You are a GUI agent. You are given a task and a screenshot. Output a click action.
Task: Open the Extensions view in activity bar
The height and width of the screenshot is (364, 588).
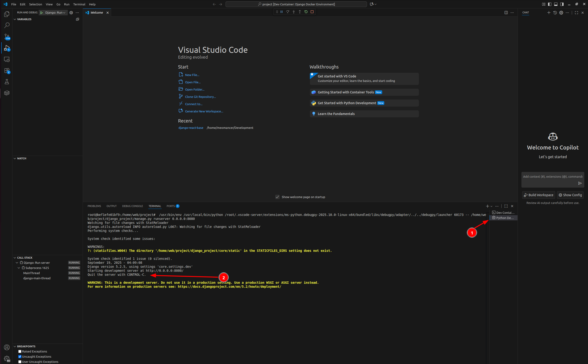(7, 71)
